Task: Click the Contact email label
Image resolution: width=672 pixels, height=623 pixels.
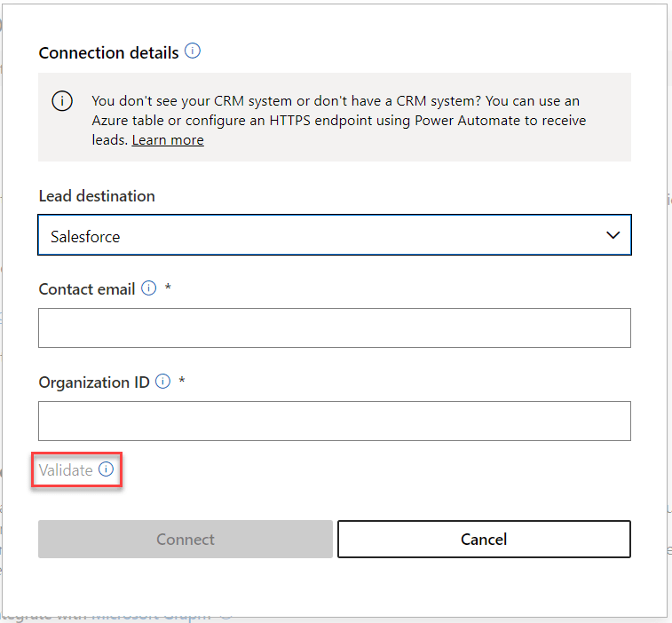Action: pos(87,289)
